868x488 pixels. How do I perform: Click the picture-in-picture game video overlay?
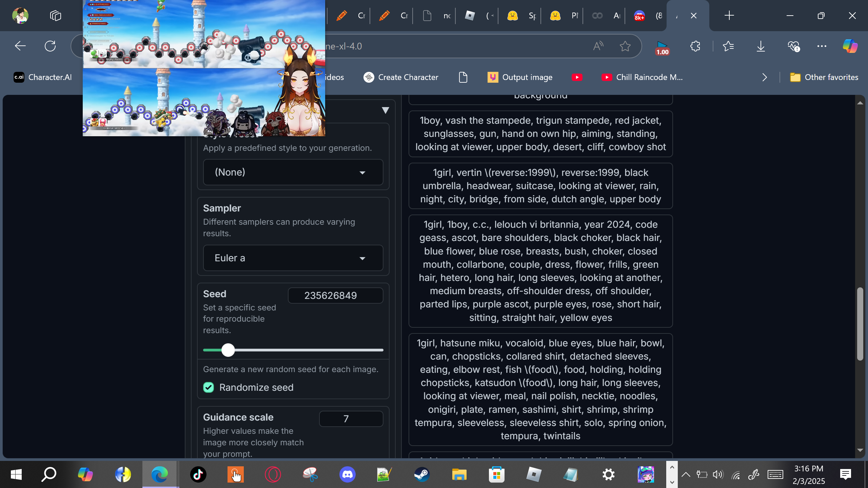click(x=204, y=68)
